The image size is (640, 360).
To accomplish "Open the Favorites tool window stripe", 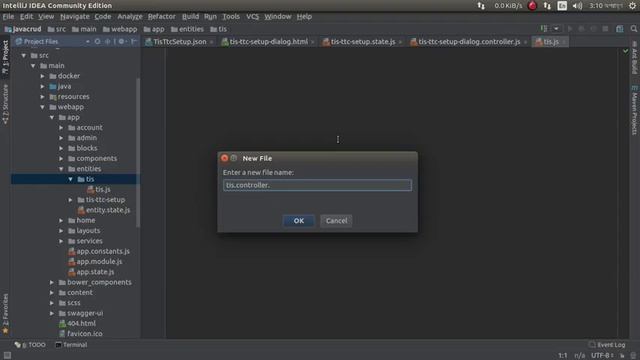I will click(x=5, y=313).
